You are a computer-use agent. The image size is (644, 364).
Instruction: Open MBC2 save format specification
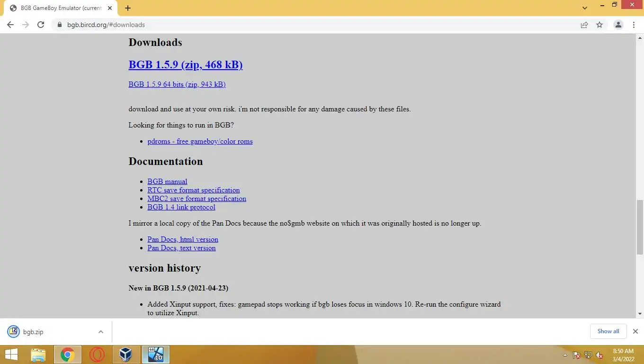click(197, 199)
